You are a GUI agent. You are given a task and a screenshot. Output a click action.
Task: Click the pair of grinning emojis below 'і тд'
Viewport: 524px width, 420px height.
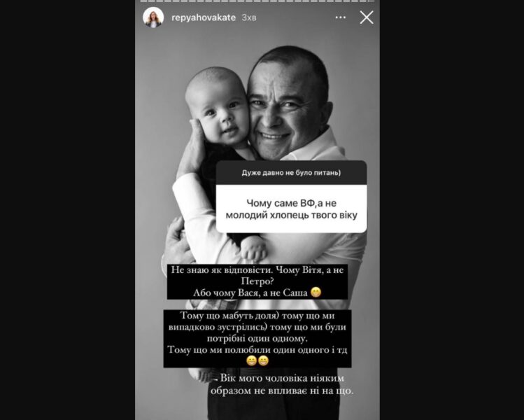[257, 360]
